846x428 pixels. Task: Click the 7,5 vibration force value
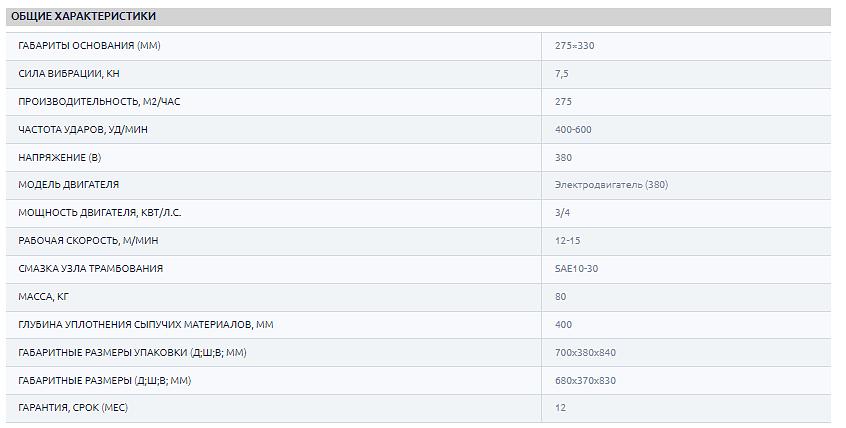point(561,74)
